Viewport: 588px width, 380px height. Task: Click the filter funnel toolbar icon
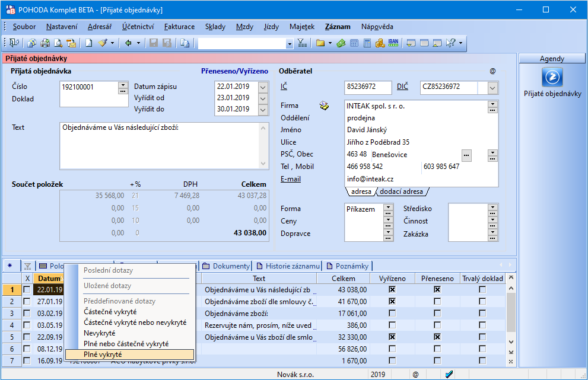302,43
